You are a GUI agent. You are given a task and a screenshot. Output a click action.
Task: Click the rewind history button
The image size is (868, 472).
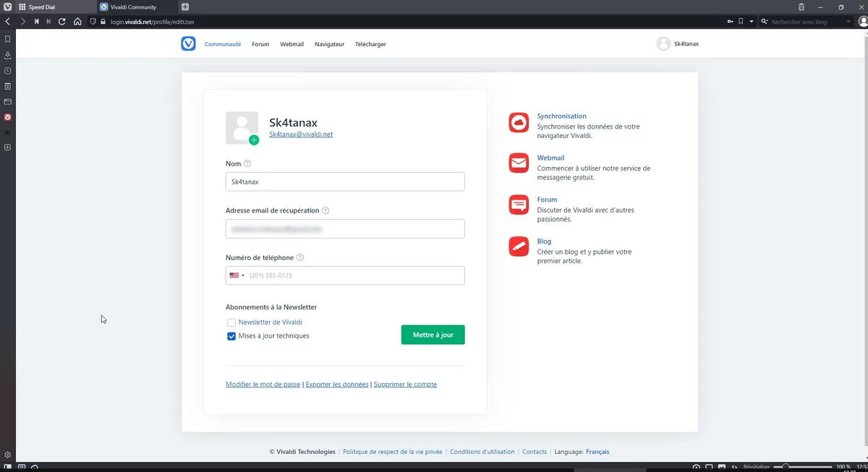point(36,22)
